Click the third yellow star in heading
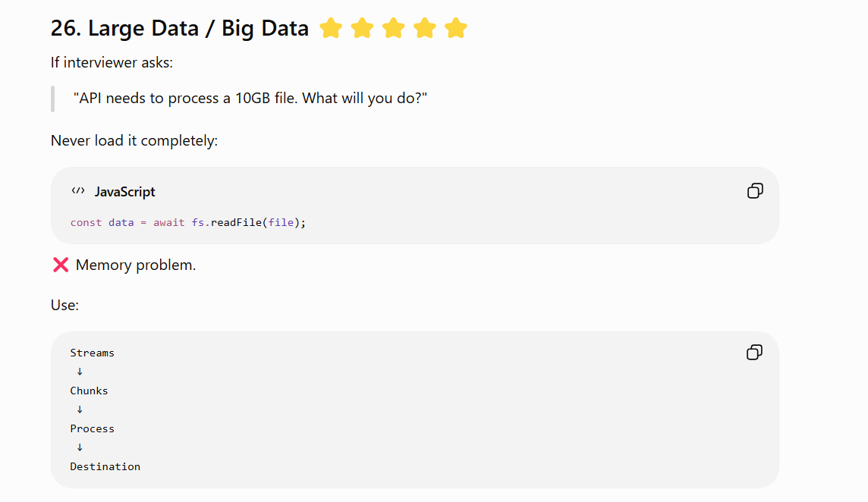The height and width of the screenshot is (502, 868). [394, 28]
